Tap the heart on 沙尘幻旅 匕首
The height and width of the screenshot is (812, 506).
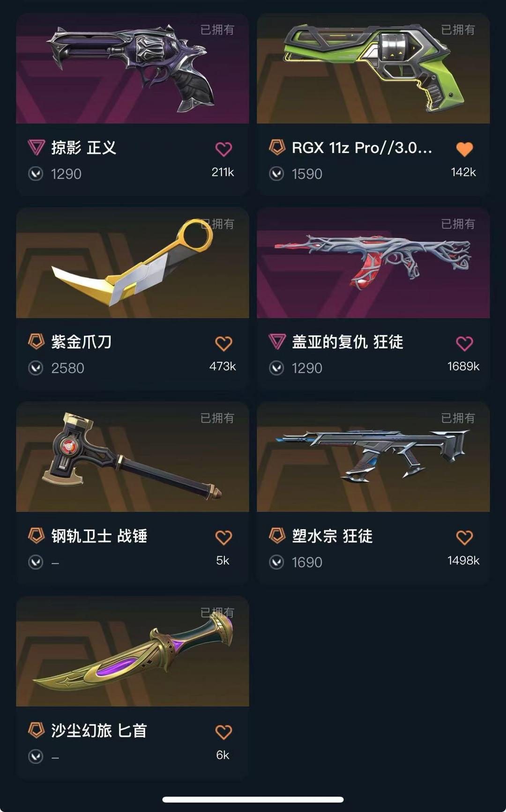tap(223, 732)
